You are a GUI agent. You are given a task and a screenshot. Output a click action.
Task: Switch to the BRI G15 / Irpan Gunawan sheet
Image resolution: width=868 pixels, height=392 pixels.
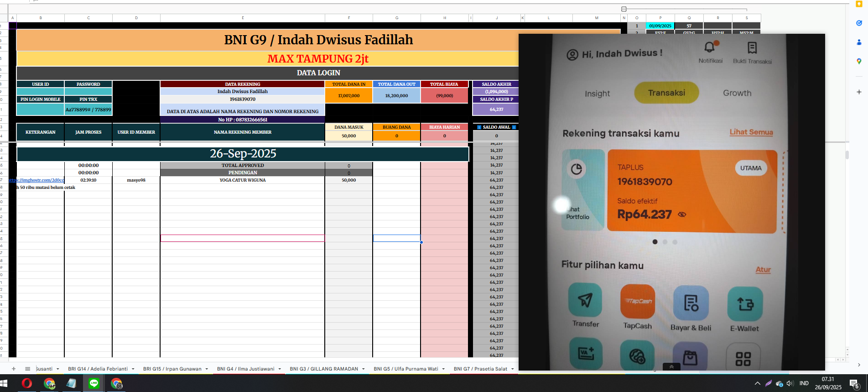[x=172, y=369]
